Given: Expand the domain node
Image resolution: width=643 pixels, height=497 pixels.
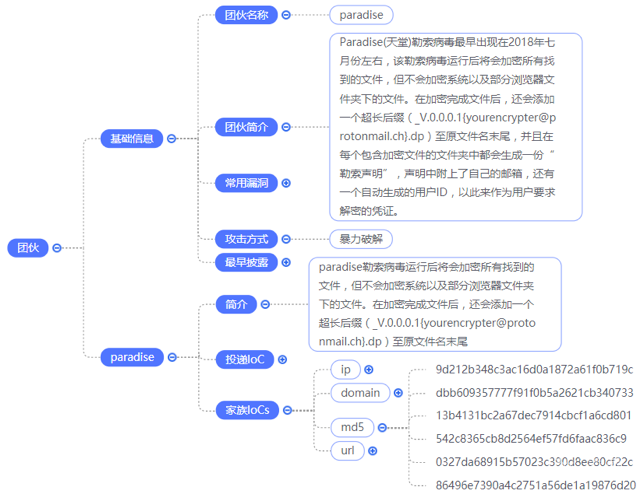Looking at the screenshot, I should pyautogui.click(x=398, y=393).
